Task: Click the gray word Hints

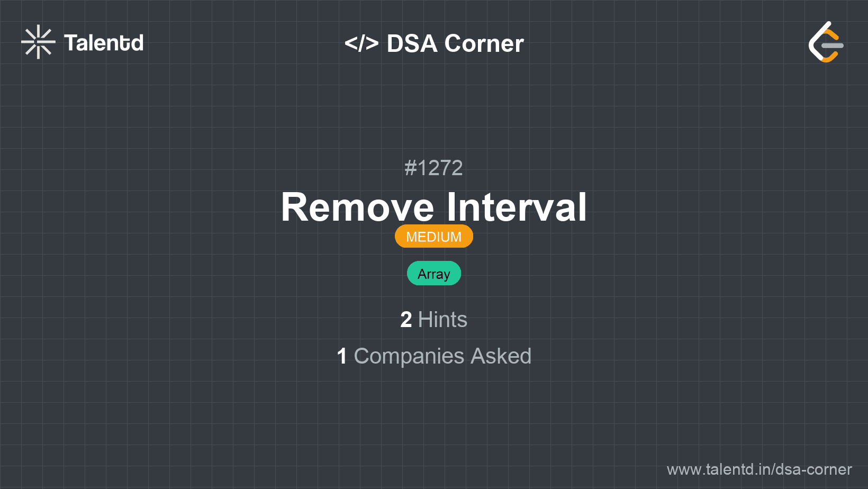Action: (442, 320)
